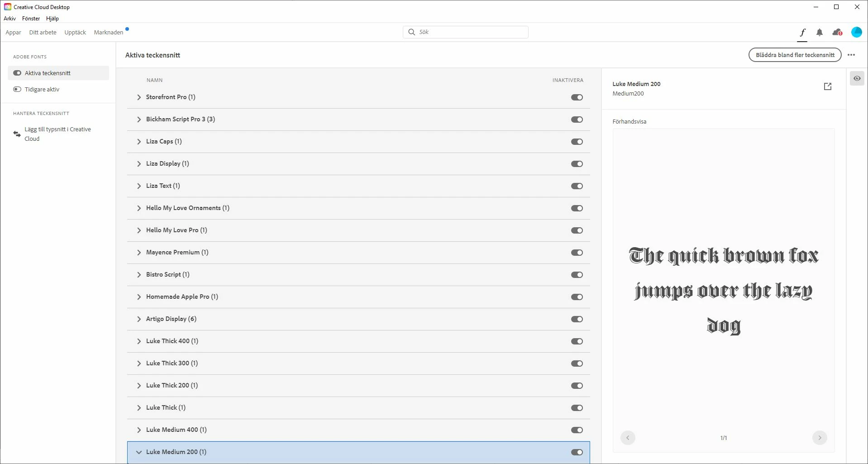The width and height of the screenshot is (868, 464).
Task: Turn off Liza Caps font
Action: tap(577, 142)
